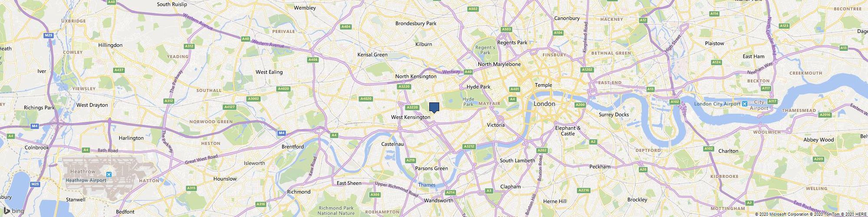Click the A406 road shield
This screenshot has height=217, width=868.
pyautogui.click(x=313, y=59)
